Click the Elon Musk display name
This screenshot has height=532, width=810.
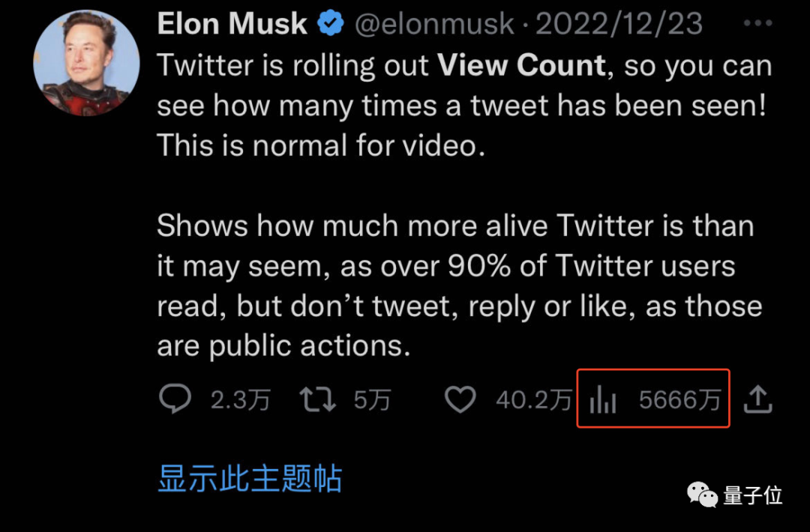click(232, 25)
